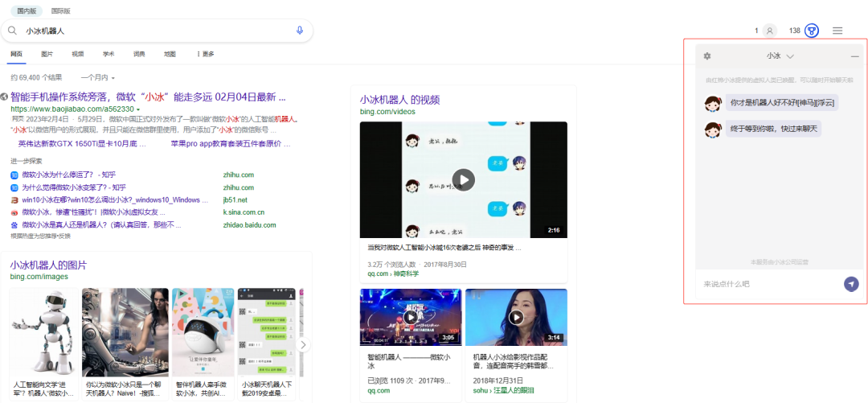Open 为什么觉得微软小冰变笨了 知乎 link

tap(74, 188)
